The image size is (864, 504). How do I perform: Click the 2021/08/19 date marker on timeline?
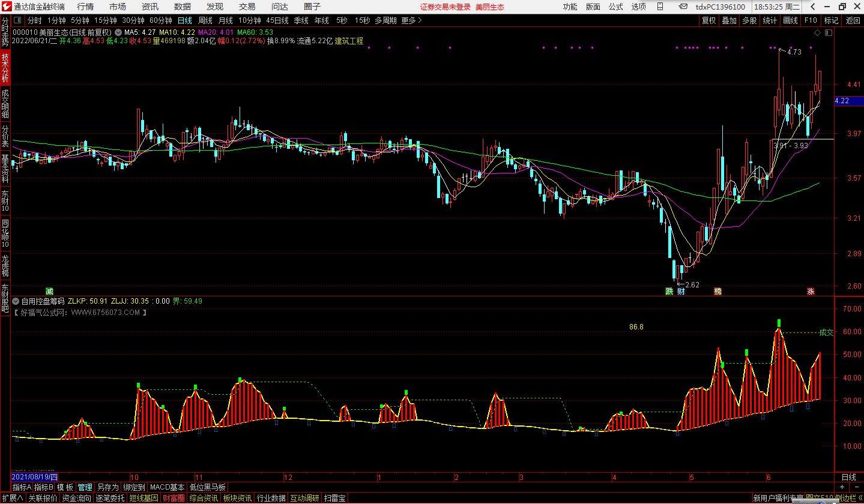pyautogui.click(x=34, y=477)
